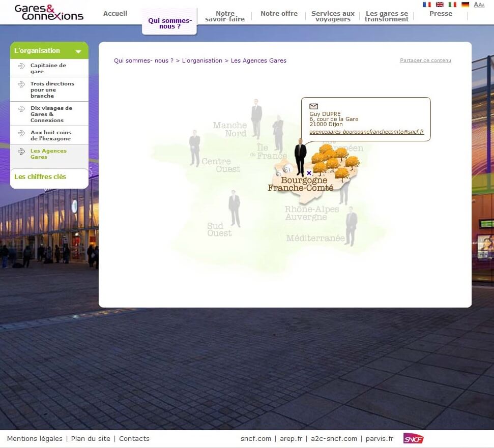494x448 pixels.
Task: Expand Les chiffres clés section
Action: [40, 176]
